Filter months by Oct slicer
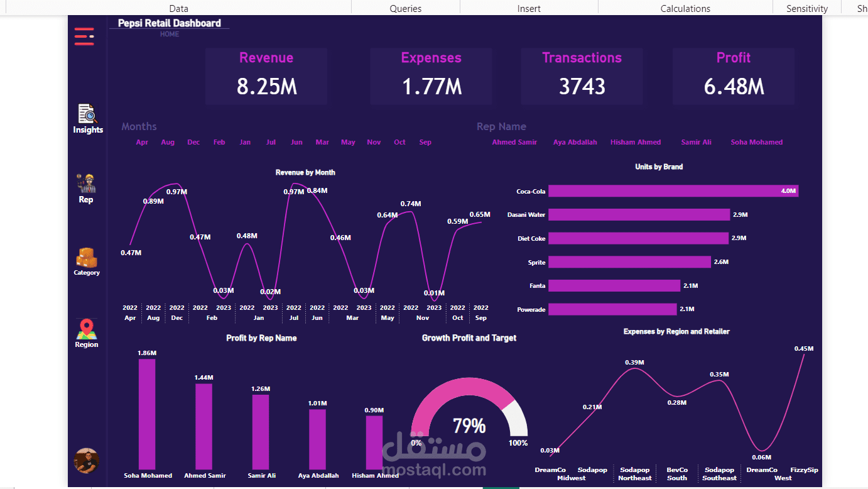868x489 pixels. (399, 142)
